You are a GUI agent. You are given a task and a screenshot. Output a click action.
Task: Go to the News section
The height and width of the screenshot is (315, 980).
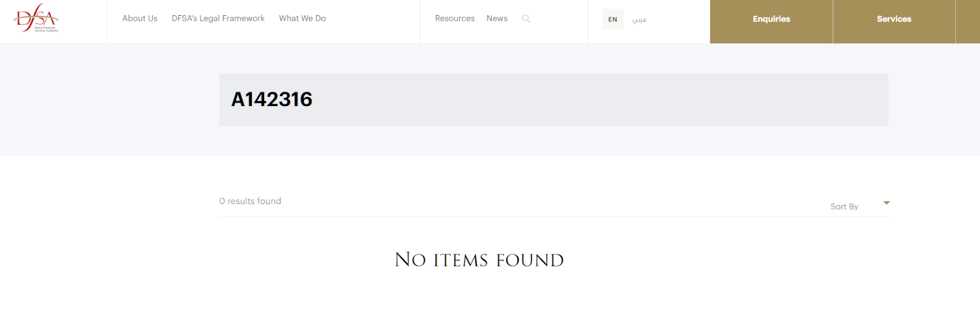tap(497, 18)
